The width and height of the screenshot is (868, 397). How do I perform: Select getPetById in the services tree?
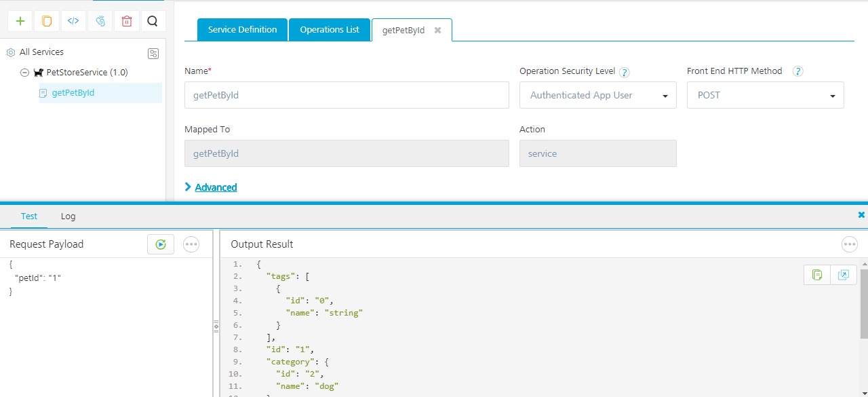pos(73,93)
